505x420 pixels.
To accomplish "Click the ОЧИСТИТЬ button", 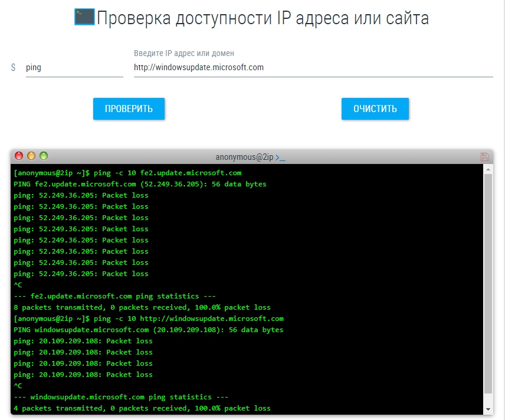I will pyautogui.click(x=375, y=109).
